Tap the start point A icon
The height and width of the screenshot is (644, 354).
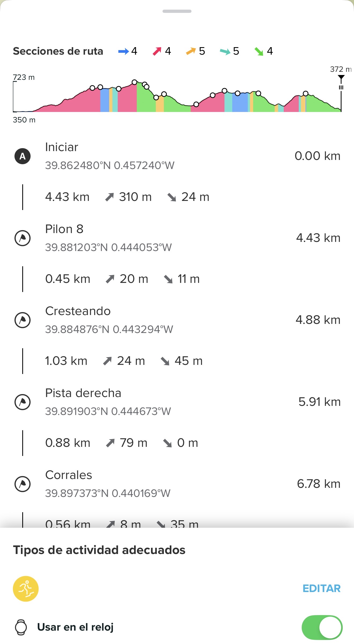(23, 156)
